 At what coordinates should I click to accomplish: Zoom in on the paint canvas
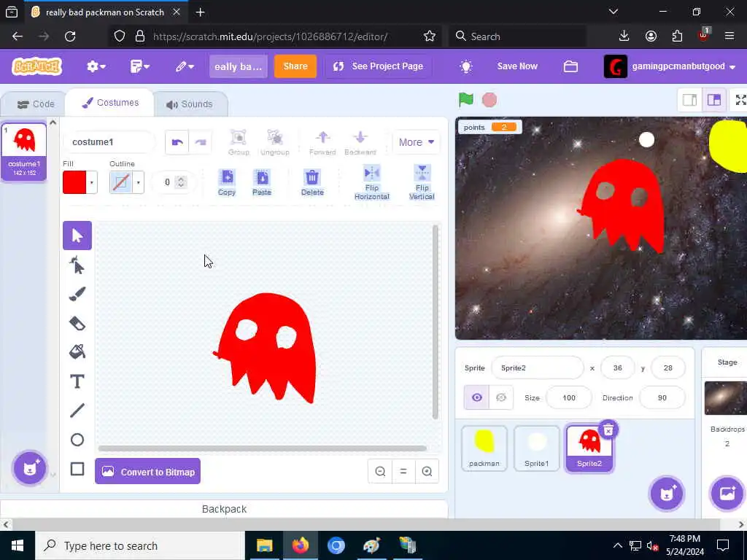(427, 472)
